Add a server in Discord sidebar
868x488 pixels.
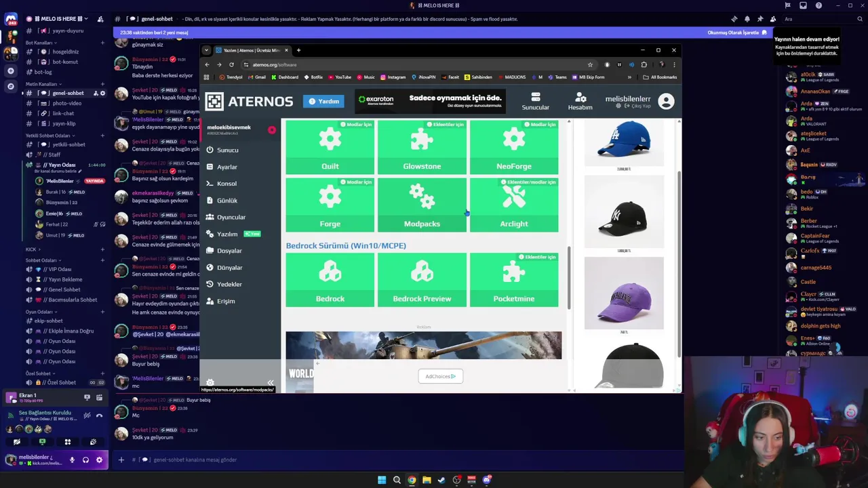[10, 70]
